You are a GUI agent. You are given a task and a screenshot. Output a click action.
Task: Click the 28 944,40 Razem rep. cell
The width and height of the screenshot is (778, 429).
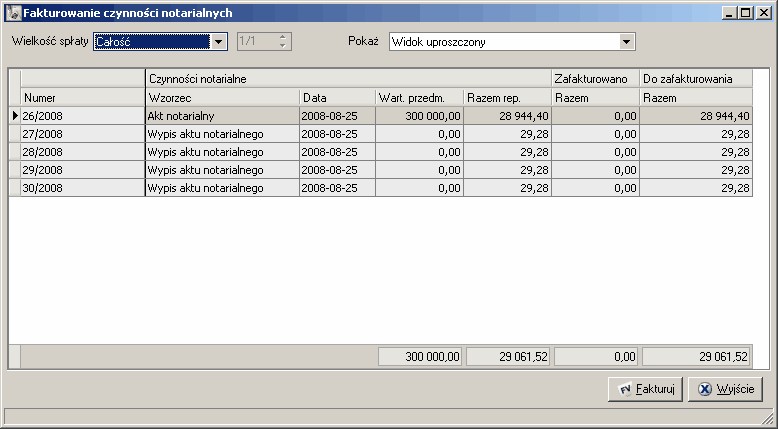[x=507, y=116]
